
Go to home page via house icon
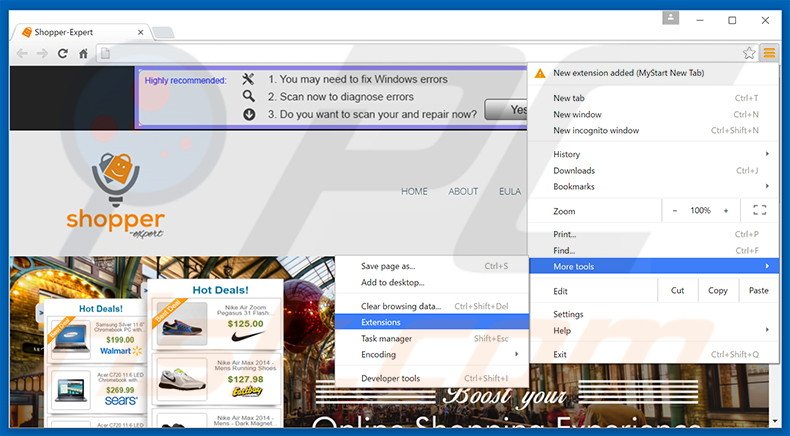coord(83,53)
